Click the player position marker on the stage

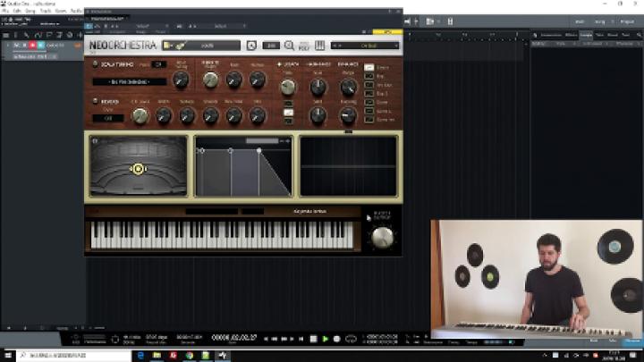[138, 169]
